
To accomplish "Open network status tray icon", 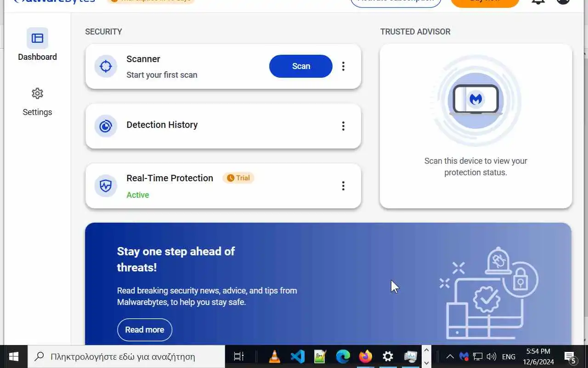I will (478, 356).
